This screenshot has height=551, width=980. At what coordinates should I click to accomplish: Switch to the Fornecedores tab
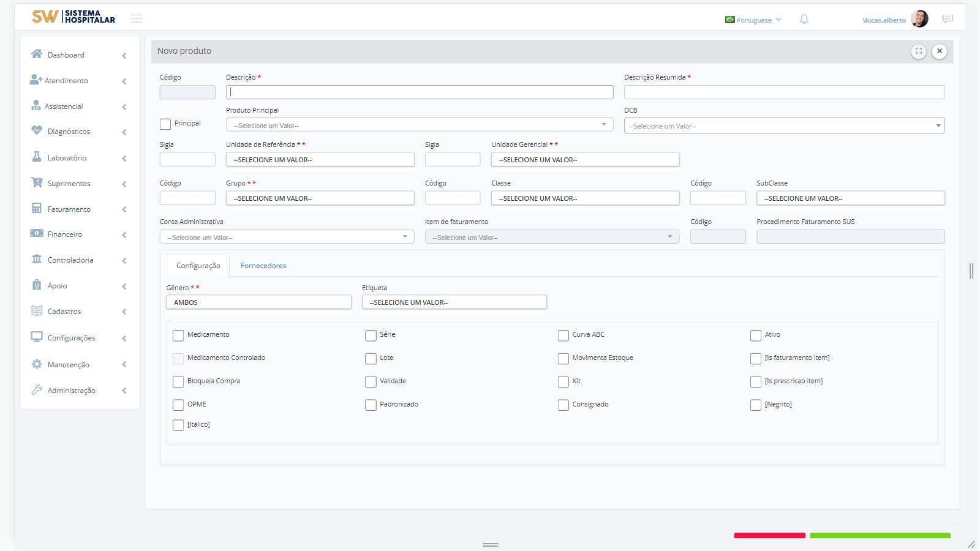click(263, 266)
